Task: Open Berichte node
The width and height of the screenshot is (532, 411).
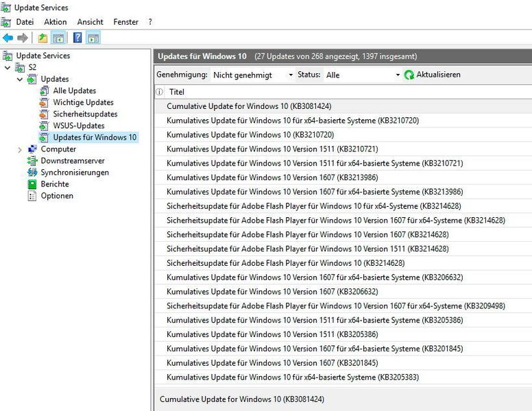Action: pos(55,184)
